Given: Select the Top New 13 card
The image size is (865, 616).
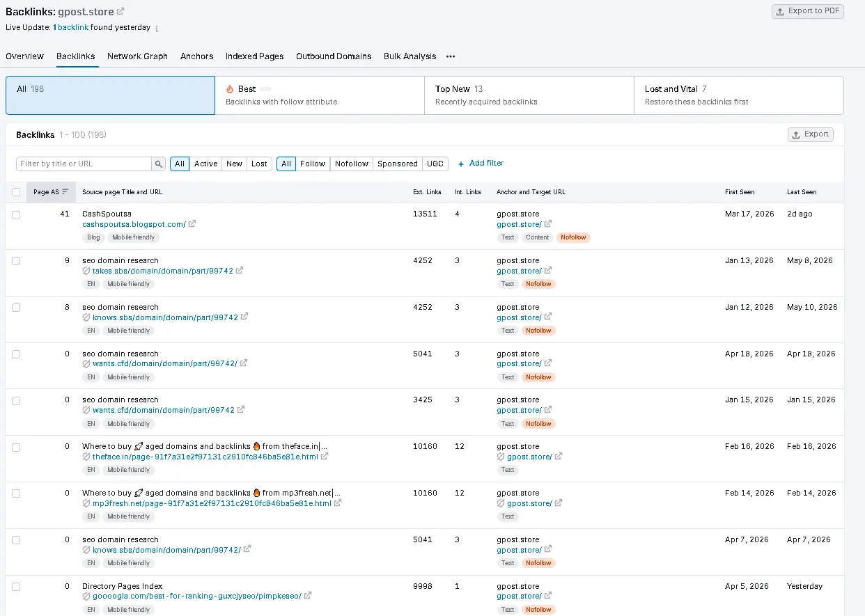Looking at the screenshot, I should tap(529, 95).
